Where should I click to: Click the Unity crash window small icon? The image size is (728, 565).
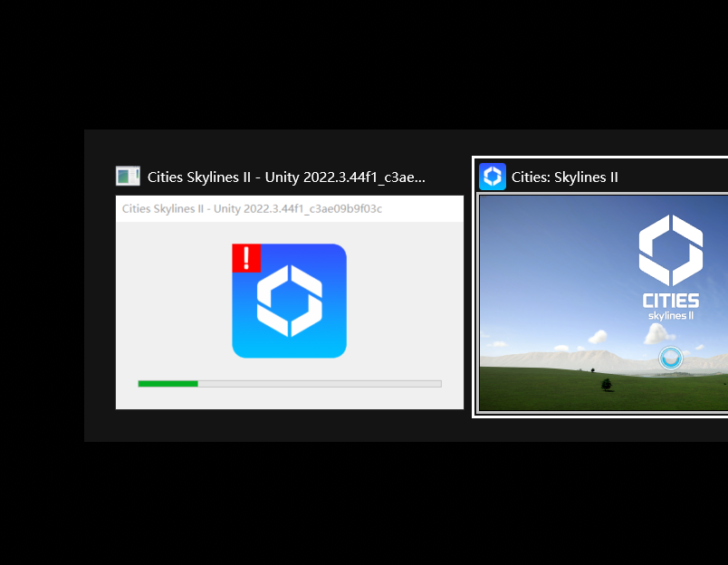pyautogui.click(x=128, y=177)
